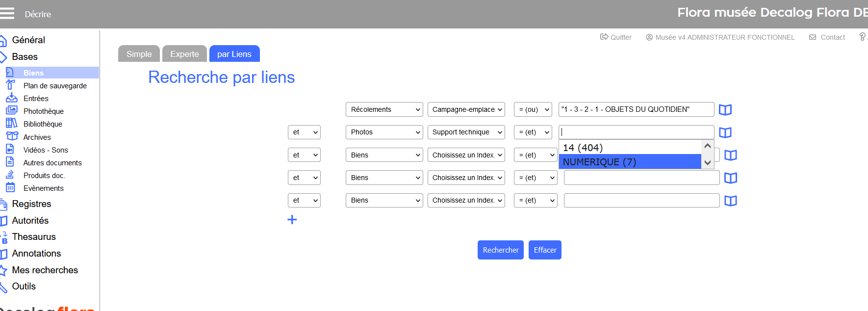Open the hamburger menu icon

tap(7, 13)
